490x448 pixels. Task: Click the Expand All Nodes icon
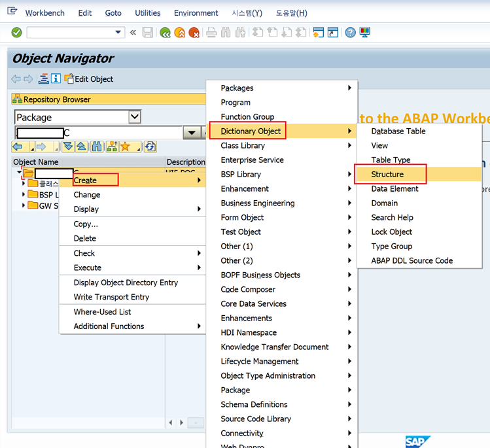tap(68, 146)
